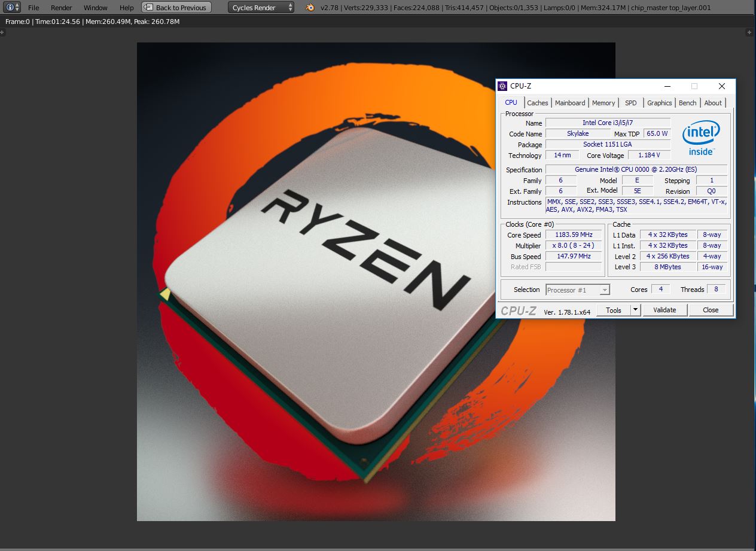Click the CPU-Z window title icon
The image size is (756, 551).
point(502,86)
